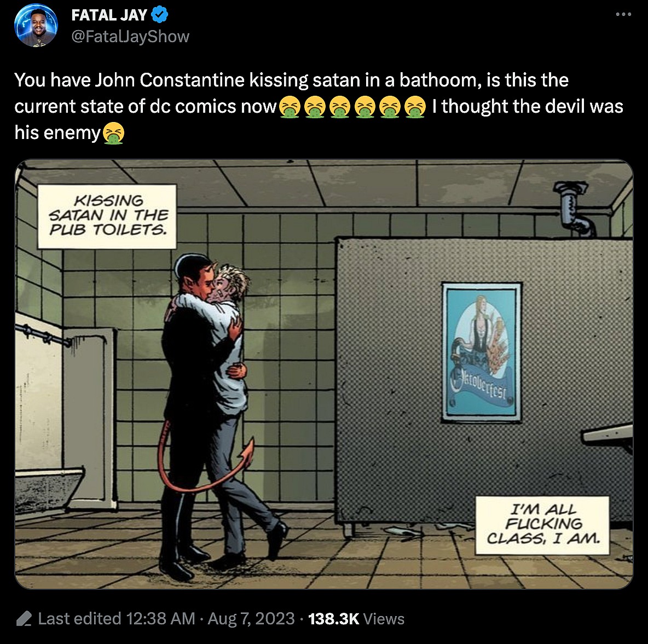
Task: Click the FATAL JAY display name
Action: coord(109,15)
